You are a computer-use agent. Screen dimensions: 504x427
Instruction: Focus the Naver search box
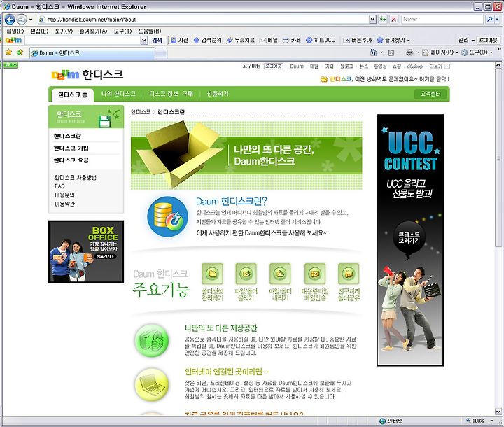click(442, 20)
